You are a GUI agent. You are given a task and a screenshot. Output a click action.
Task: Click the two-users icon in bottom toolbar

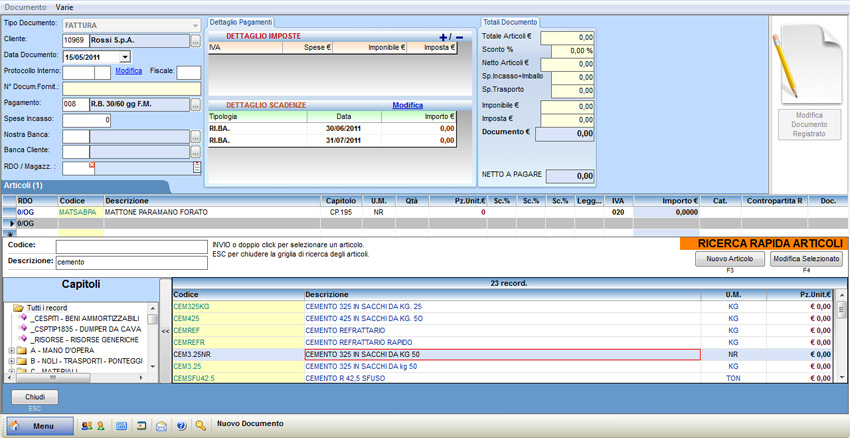coord(87,426)
